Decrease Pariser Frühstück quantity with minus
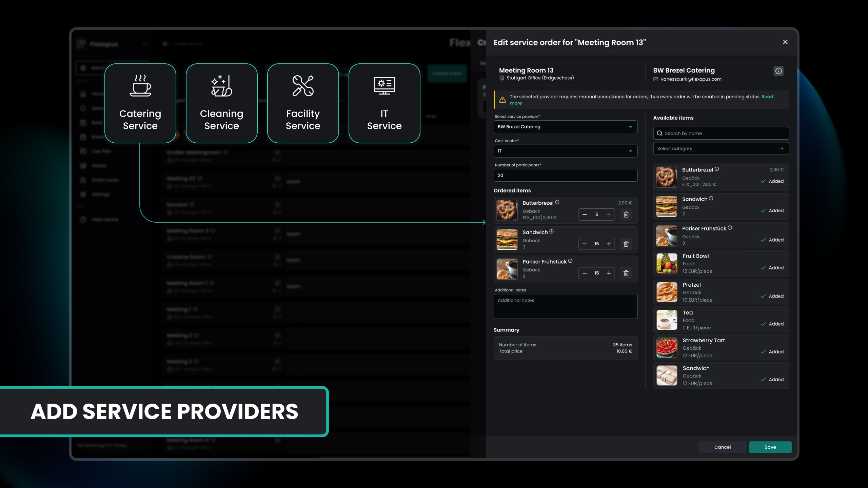Image resolution: width=868 pixels, height=488 pixels. [x=585, y=273]
